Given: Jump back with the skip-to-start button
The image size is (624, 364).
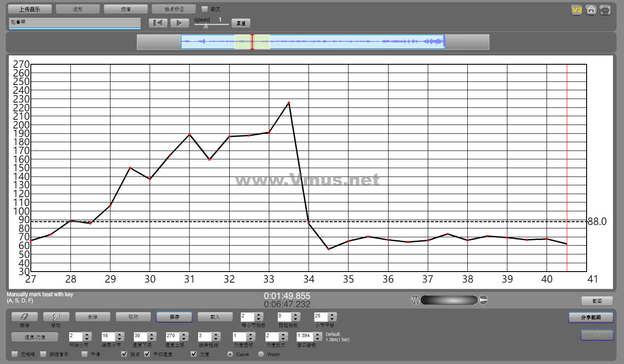Looking at the screenshot, I should [158, 23].
